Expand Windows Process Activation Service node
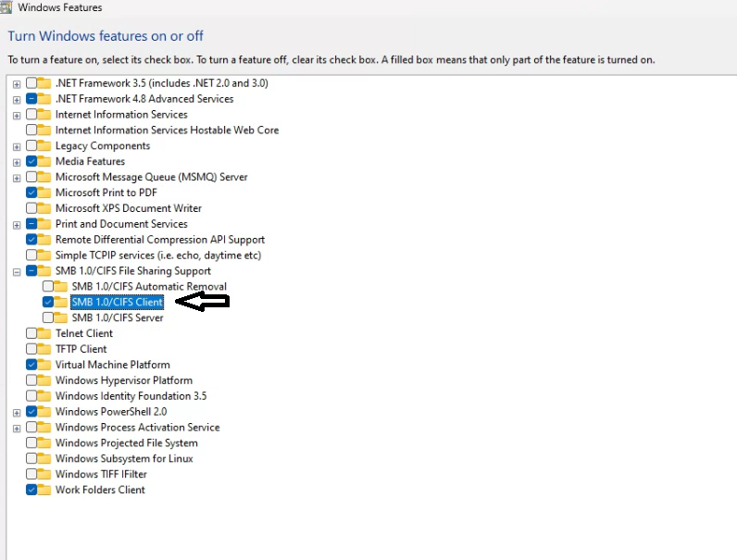 coord(17,428)
